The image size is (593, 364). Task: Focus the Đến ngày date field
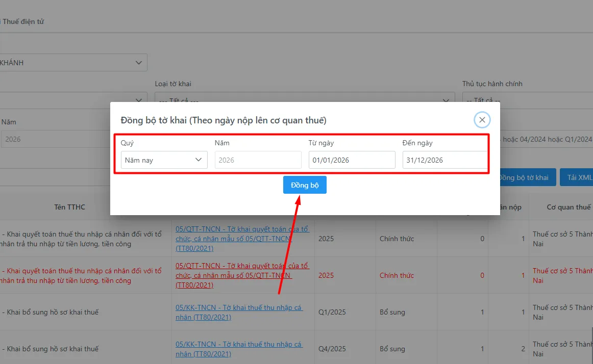[445, 160]
